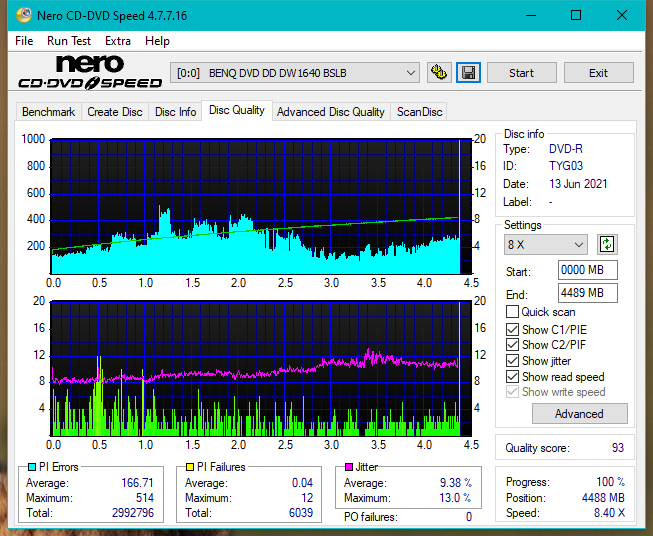Uncheck Show C1/PIE checkbox

pos(512,329)
